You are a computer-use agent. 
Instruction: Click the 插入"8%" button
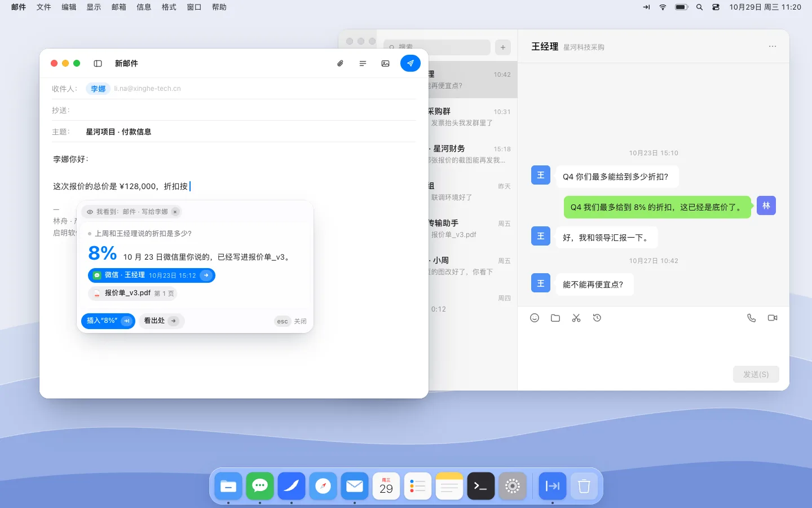click(108, 321)
